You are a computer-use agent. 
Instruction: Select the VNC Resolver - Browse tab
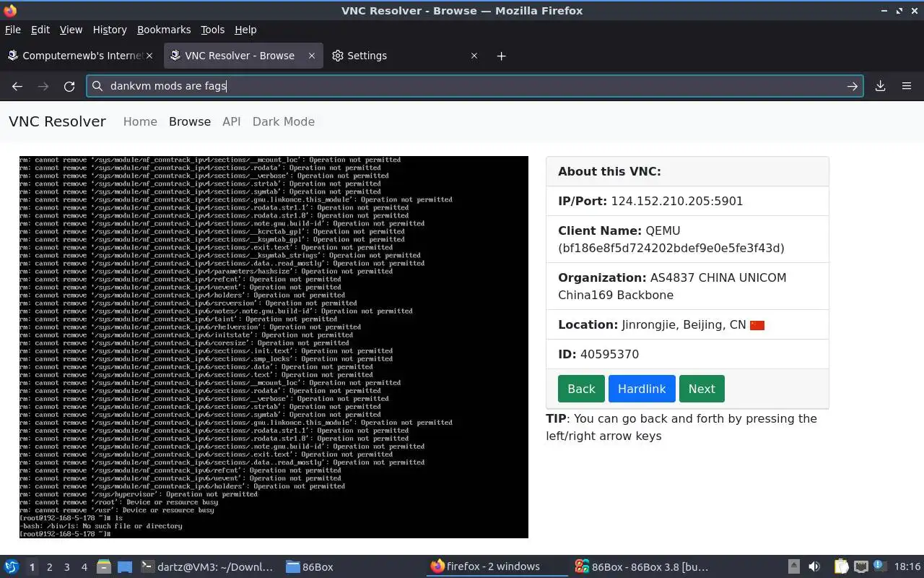[243, 56]
